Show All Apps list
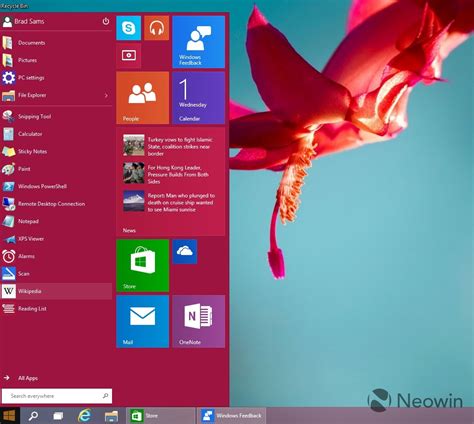The height and width of the screenshot is (424, 474). click(21, 378)
